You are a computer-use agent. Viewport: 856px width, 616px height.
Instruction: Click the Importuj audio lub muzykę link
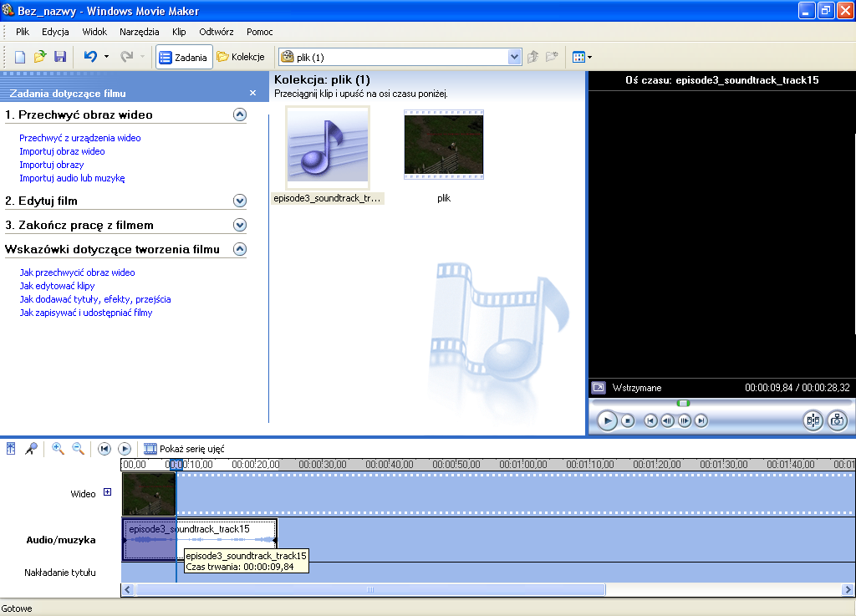tap(72, 178)
